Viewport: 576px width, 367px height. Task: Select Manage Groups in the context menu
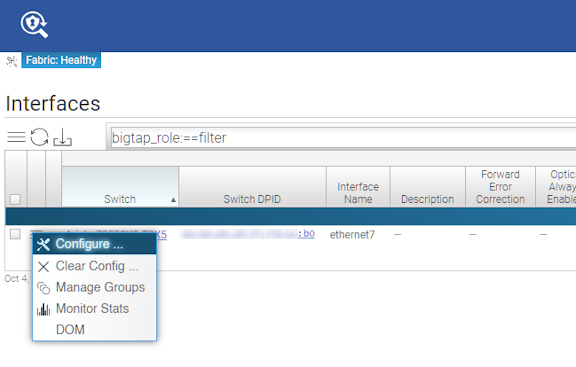(x=94, y=287)
